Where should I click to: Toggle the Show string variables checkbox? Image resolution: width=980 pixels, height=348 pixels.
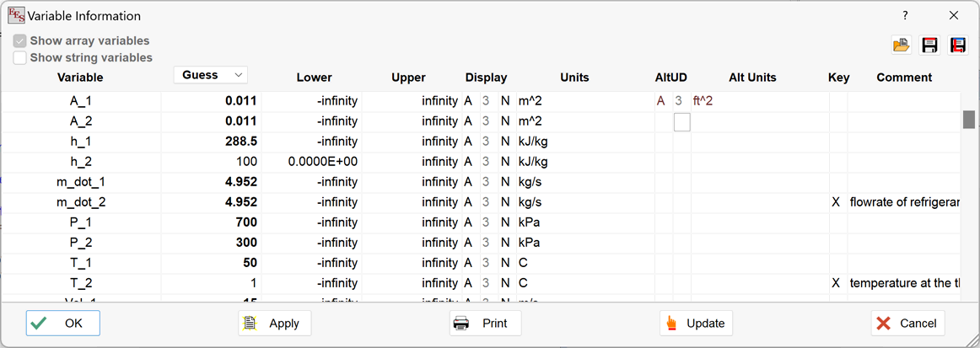20,58
